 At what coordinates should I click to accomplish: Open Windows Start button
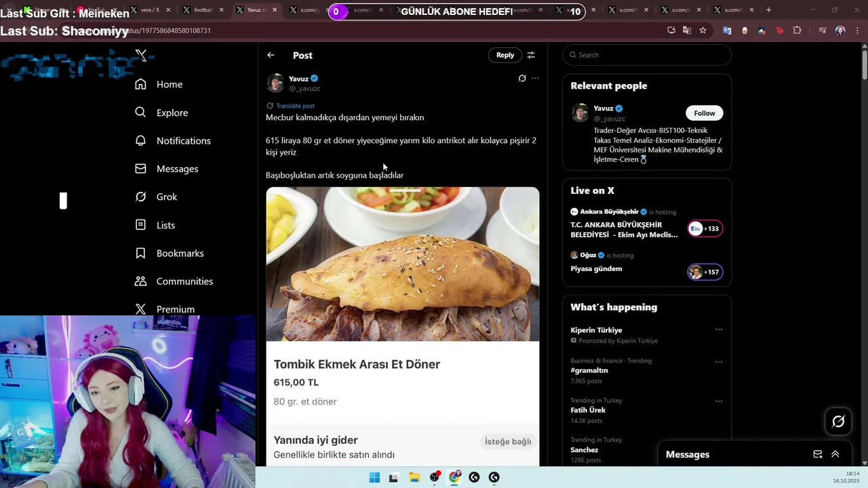[x=374, y=477]
